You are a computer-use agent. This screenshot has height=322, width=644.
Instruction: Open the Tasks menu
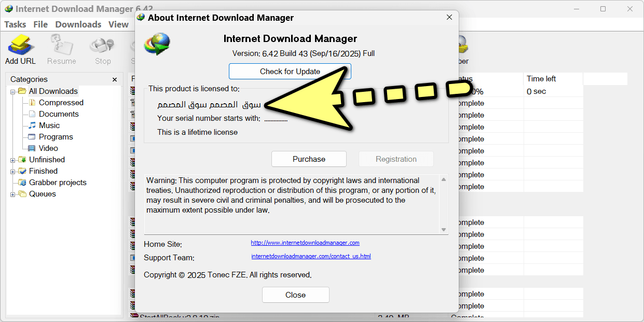(15, 24)
